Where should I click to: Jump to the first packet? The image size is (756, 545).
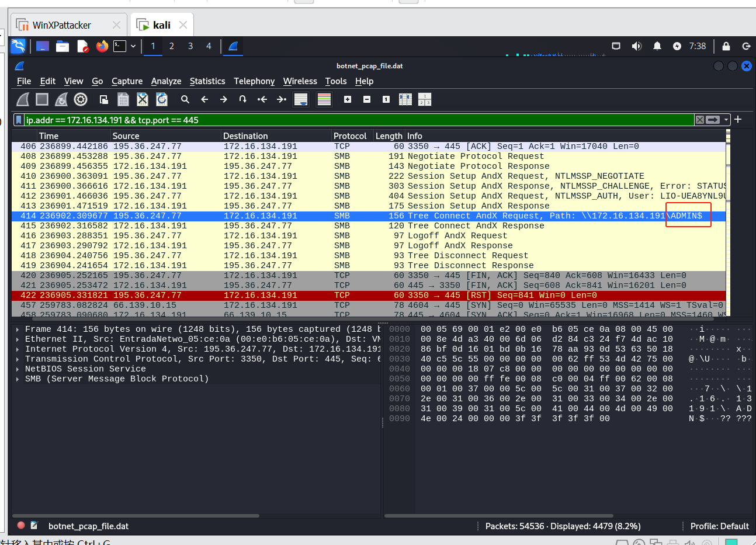[x=262, y=100]
